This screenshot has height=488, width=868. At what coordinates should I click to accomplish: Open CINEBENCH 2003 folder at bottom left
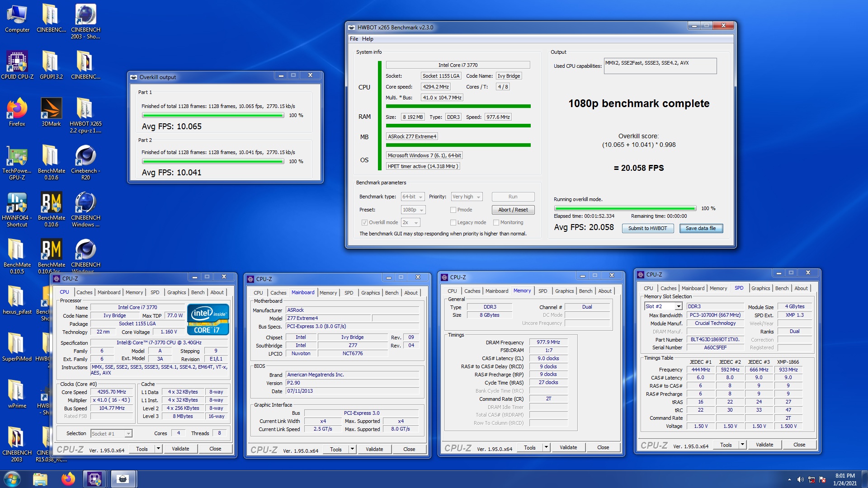(17, 444)
